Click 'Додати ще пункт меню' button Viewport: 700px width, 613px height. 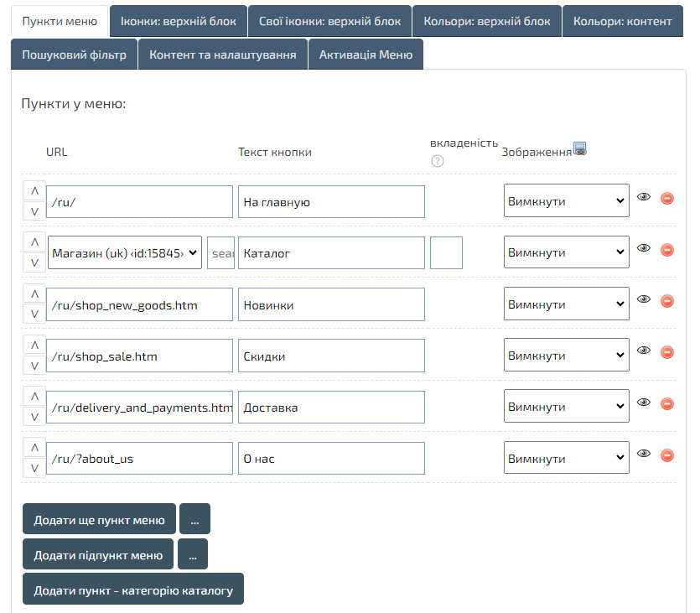click(99, 520)
